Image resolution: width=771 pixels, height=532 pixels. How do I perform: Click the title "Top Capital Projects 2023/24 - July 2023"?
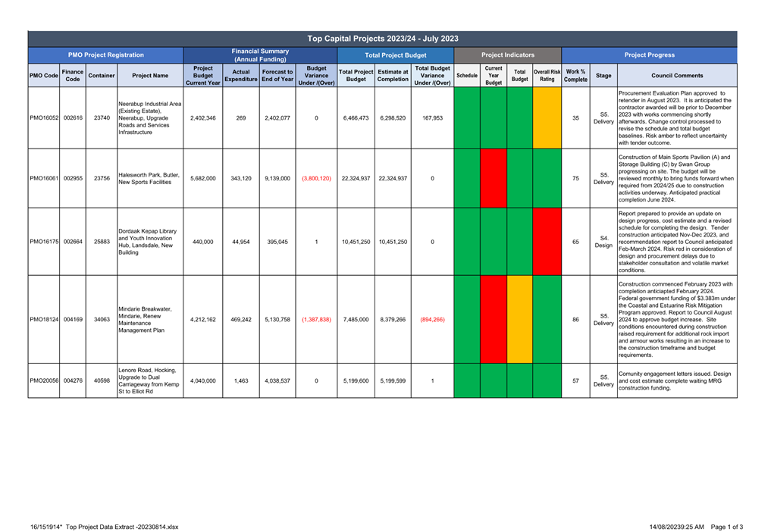[x=383, y=39]
